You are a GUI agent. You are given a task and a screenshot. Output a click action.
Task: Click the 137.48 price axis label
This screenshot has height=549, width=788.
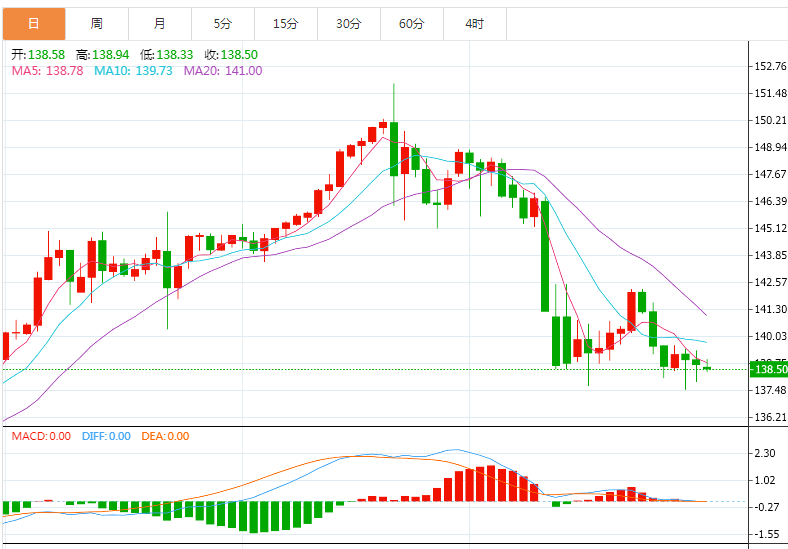[x=770, y=390]
